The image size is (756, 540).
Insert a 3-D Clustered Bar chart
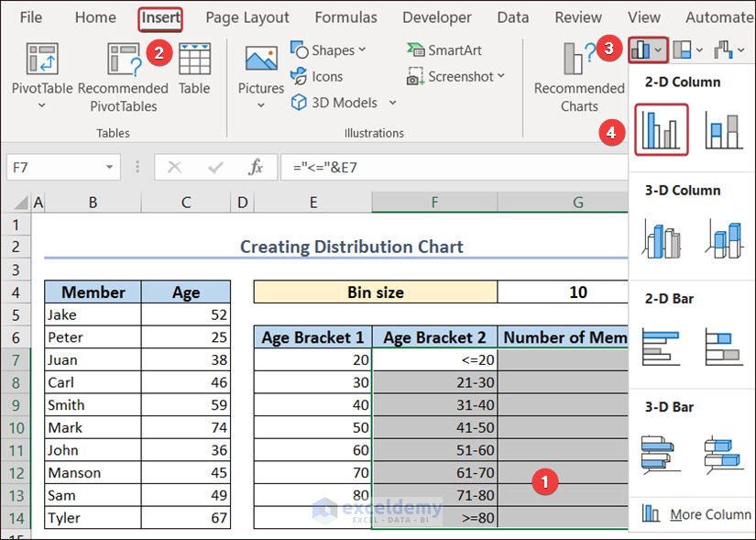(x=661, y=455)
